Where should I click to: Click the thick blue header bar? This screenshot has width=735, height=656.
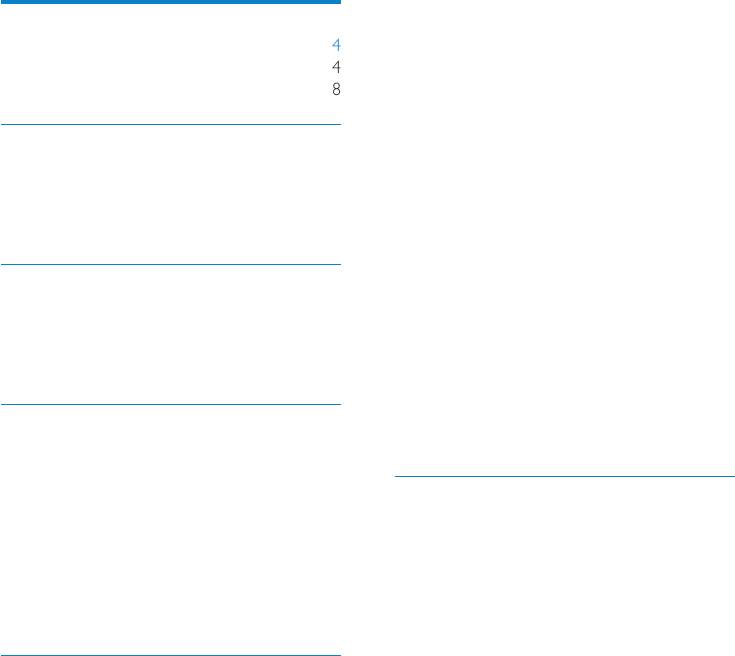[x=171, y=2]
